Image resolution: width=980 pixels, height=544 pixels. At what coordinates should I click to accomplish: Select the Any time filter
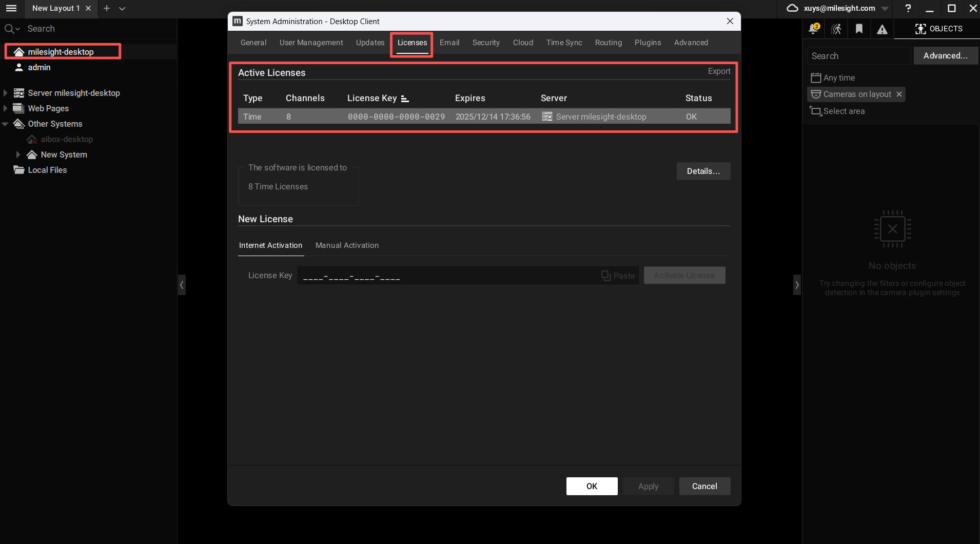tap(839, 78)
